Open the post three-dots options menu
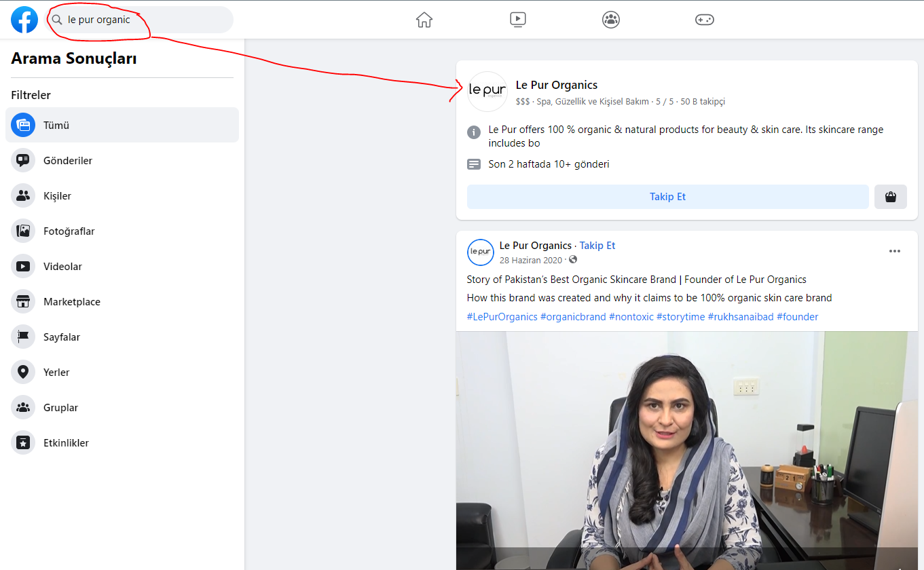 point(895,251)
